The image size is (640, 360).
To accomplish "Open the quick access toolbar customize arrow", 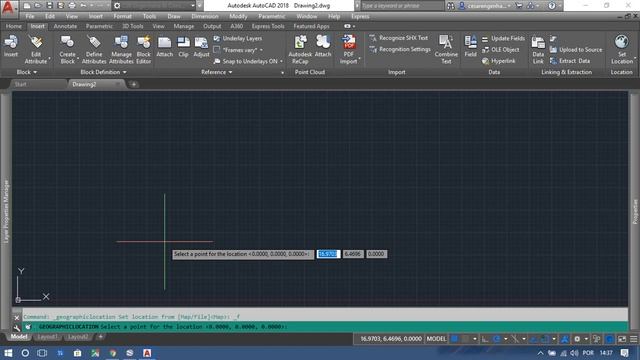I will [x=200, y=6].
